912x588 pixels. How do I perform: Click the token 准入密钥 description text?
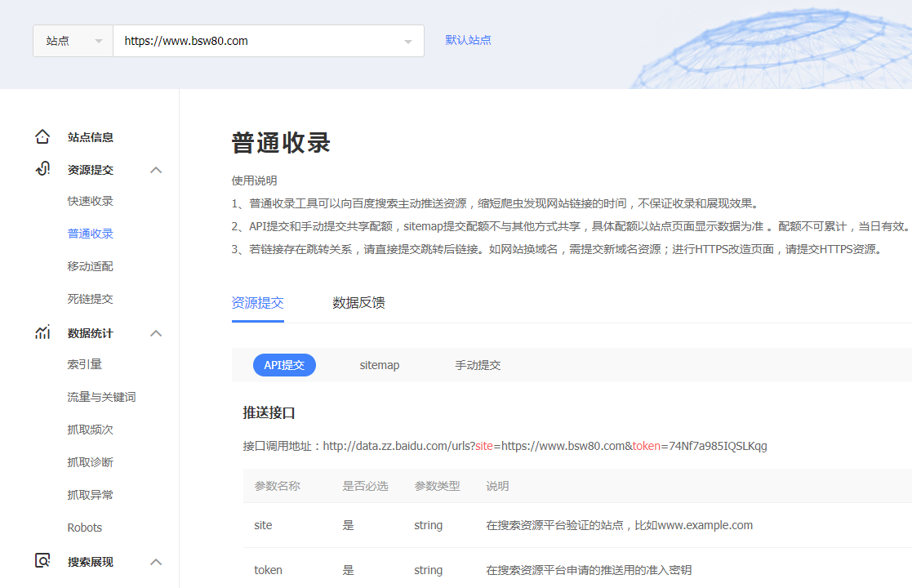tap(589, 570)
